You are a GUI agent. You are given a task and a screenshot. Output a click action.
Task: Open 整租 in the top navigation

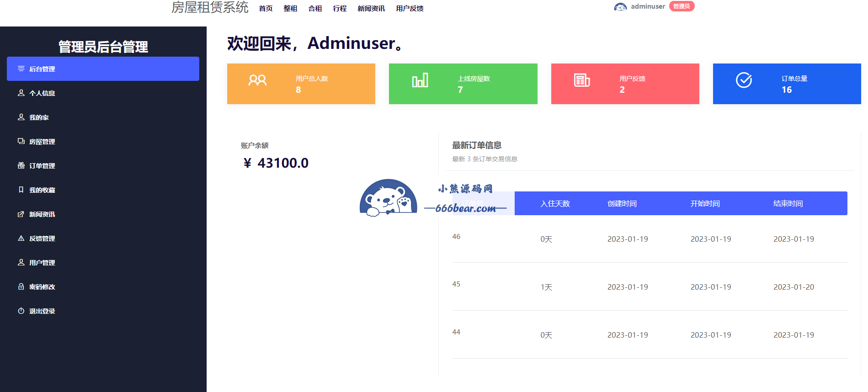click(290, 8)
